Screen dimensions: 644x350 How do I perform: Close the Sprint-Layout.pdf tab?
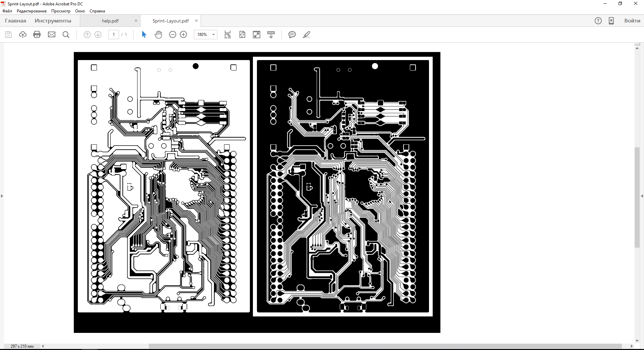[x=196, y=21]
